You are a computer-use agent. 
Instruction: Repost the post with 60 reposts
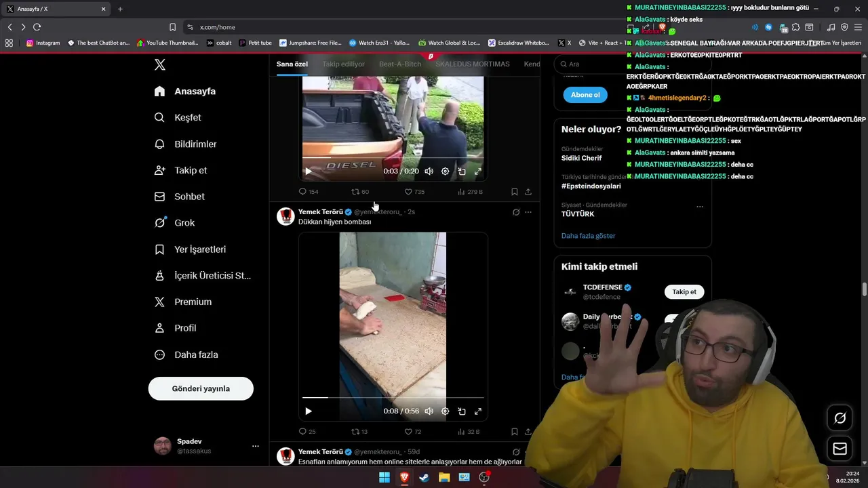pyautogui.click(x=360, y=192)
